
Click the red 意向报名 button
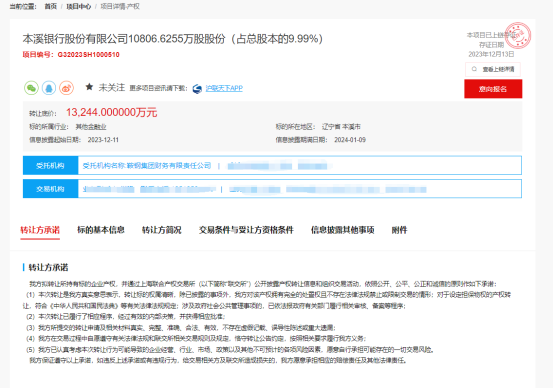click(x=493, y=89)
